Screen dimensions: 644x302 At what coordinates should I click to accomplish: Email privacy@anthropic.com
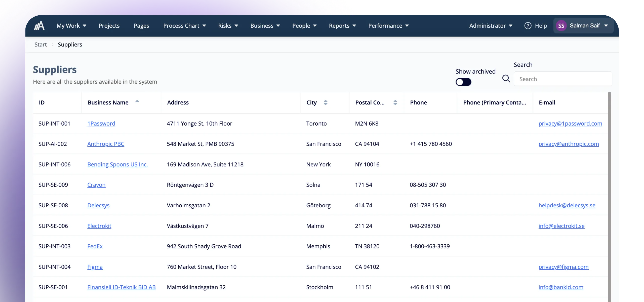(x=569, y=144)
